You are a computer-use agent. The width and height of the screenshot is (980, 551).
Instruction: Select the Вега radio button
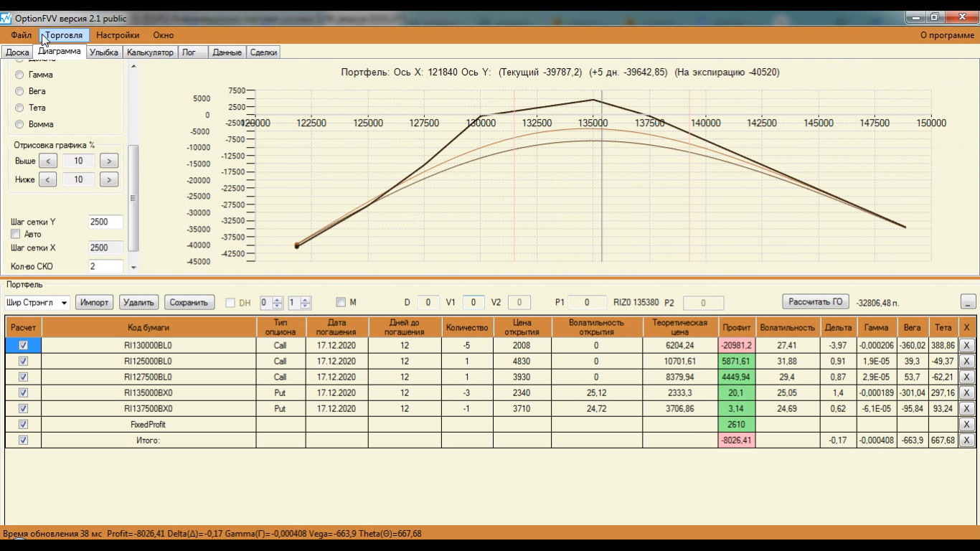click(x=20, y=91)
